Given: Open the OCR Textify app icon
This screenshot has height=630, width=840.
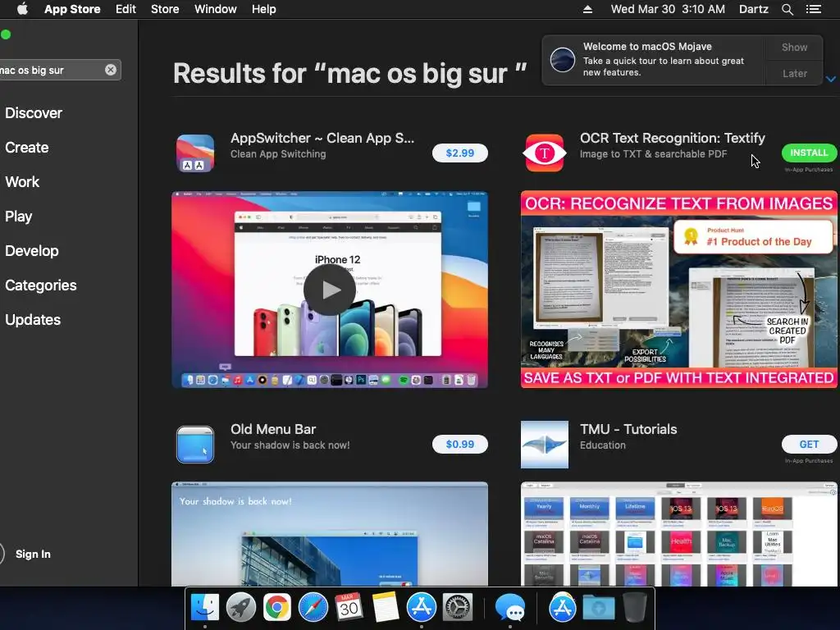Looking at the screenshot, I should (x=545, y=153).
